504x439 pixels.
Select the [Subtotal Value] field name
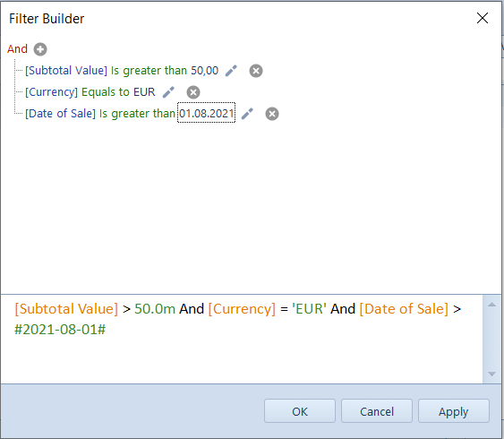66,71
